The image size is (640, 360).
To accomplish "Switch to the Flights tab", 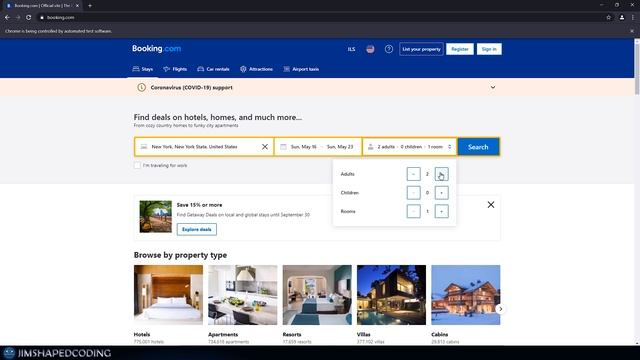I will coord(175,69).
